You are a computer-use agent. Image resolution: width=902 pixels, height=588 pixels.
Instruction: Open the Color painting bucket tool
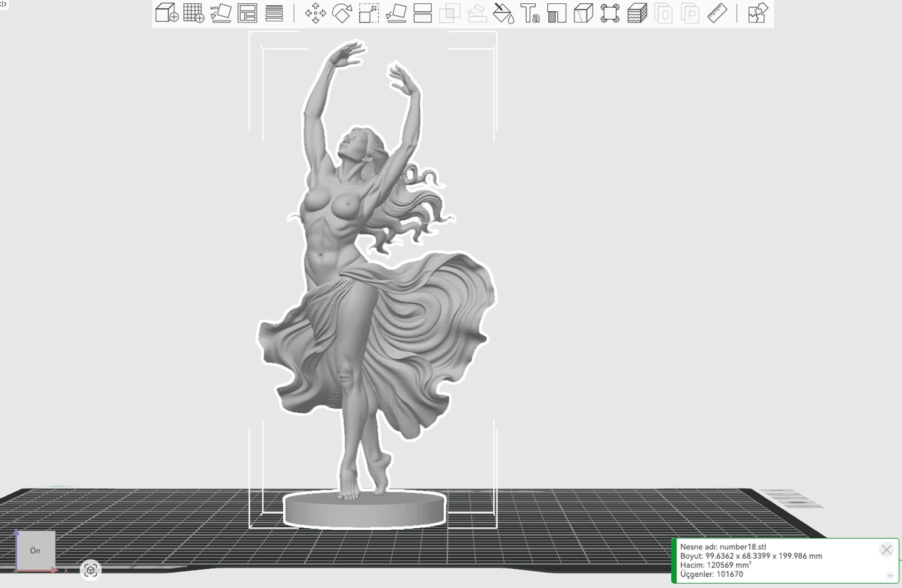(x=503, y=13)
